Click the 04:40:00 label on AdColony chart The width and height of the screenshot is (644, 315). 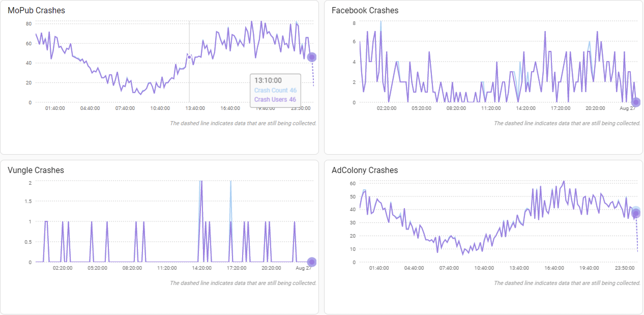[x=414, y=268]
